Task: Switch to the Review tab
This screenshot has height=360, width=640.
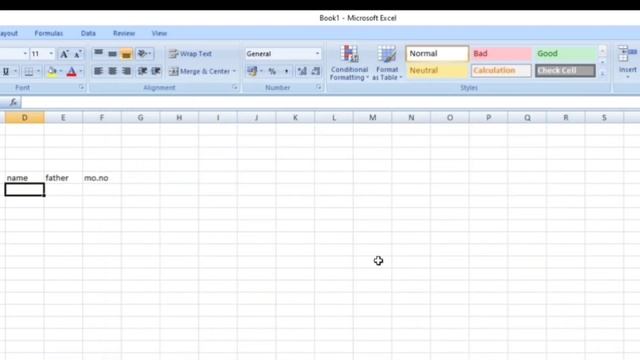Action: pyautogui.click(x=124, y=33)
